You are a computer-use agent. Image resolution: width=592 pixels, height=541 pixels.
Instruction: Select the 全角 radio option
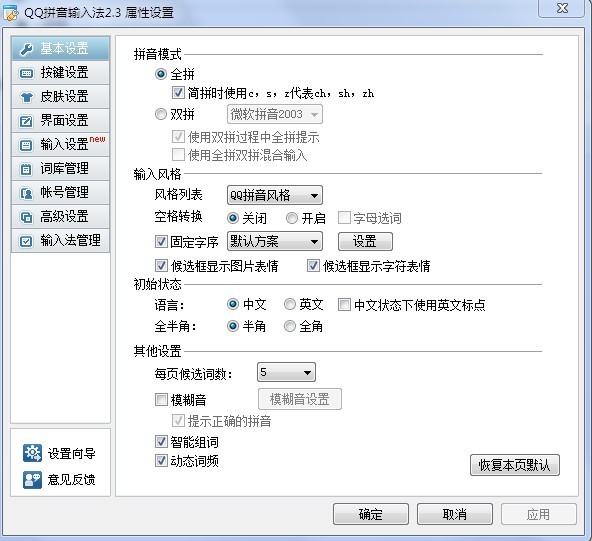pyautogui.click(x=290, y=326)
